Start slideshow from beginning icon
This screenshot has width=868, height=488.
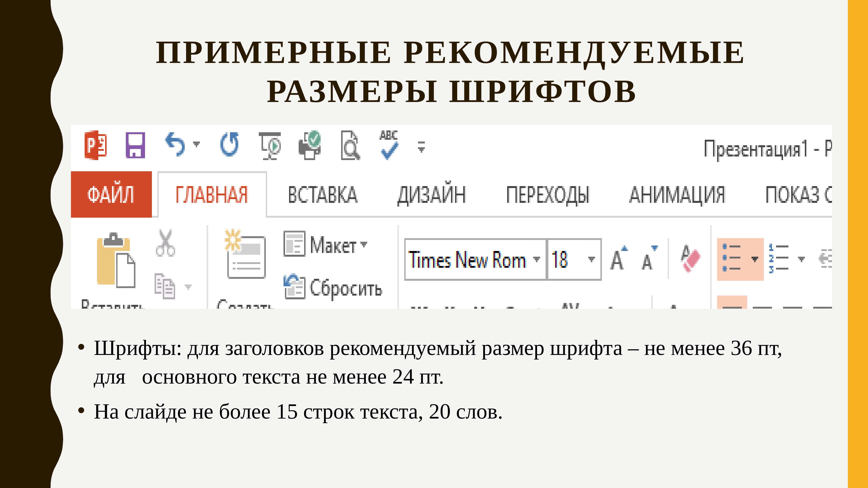(270, 145)
